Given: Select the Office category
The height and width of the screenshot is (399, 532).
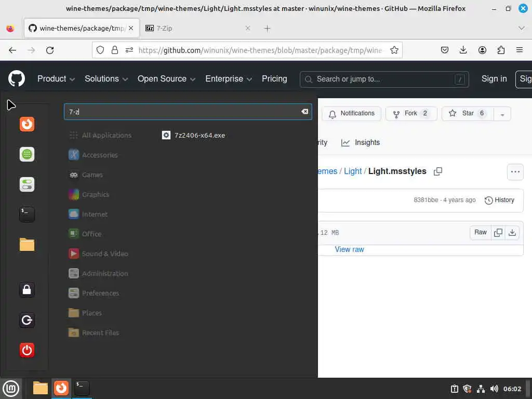Looking at the screenshot, I should point(85,234).
